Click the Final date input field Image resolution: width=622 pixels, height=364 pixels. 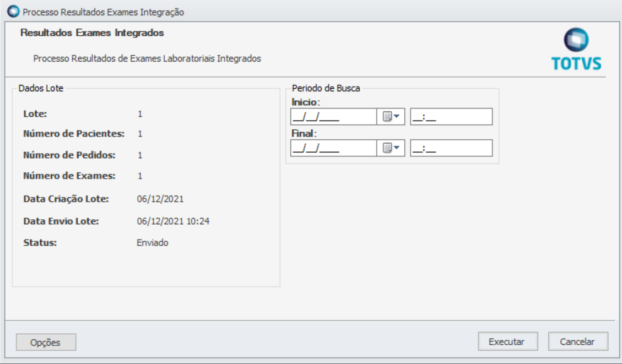[x=334, y=148]
